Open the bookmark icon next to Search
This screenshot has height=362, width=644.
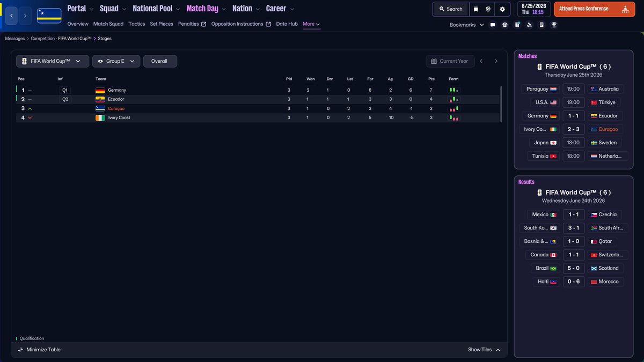[x=475, y=9]
